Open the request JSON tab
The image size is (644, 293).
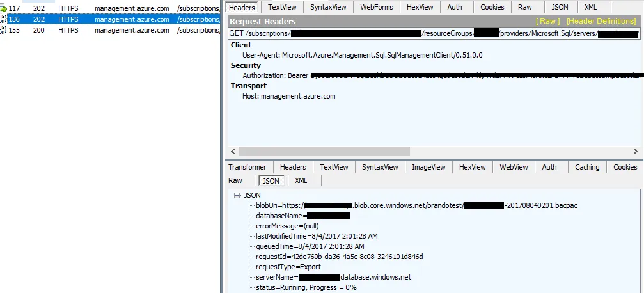(560, 7)
